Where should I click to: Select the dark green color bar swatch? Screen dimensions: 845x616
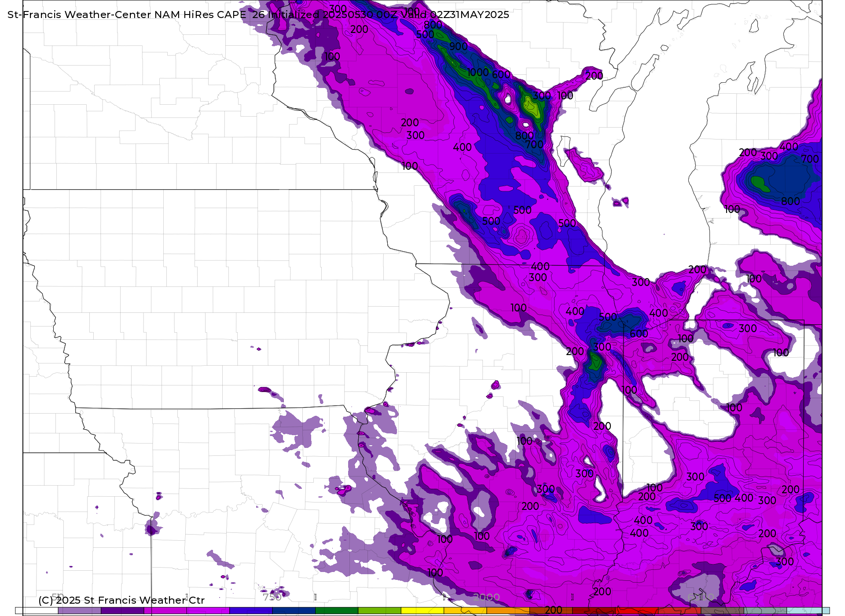tap(337, 611)
